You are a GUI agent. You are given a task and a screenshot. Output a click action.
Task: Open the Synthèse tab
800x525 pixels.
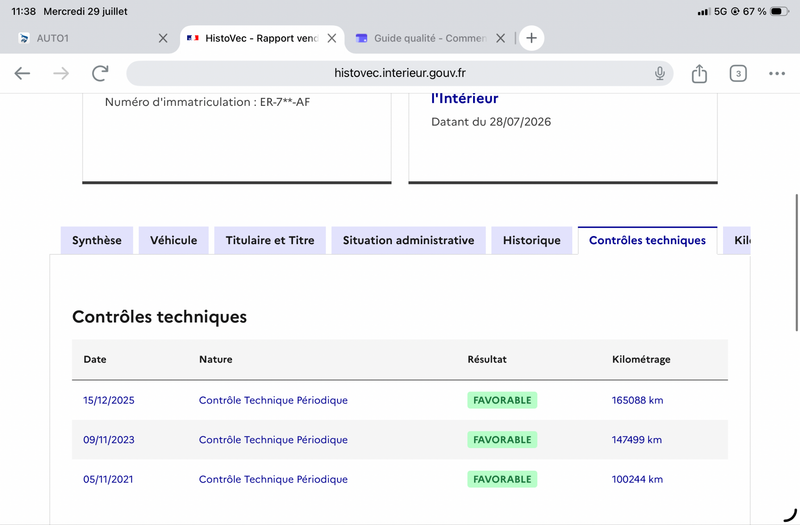(96, 240)
